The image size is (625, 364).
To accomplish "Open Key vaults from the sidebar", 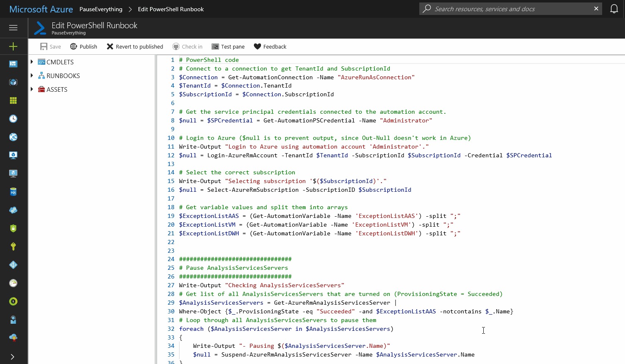I will pos(13,246).
